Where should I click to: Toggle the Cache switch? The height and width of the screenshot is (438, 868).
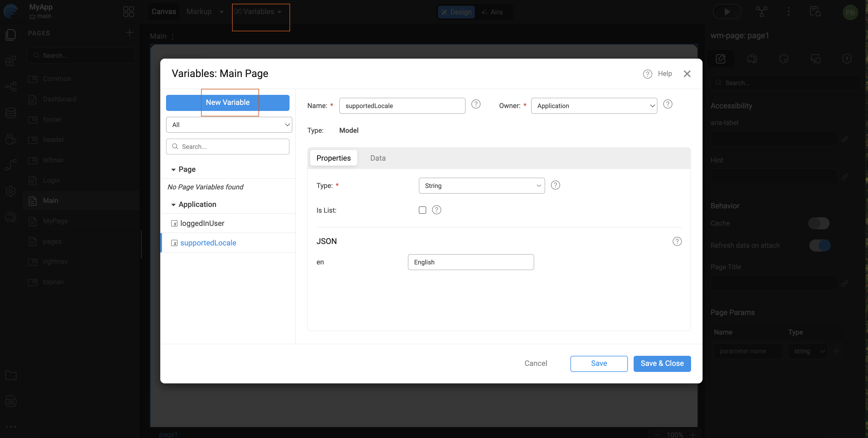pos(819,223)
